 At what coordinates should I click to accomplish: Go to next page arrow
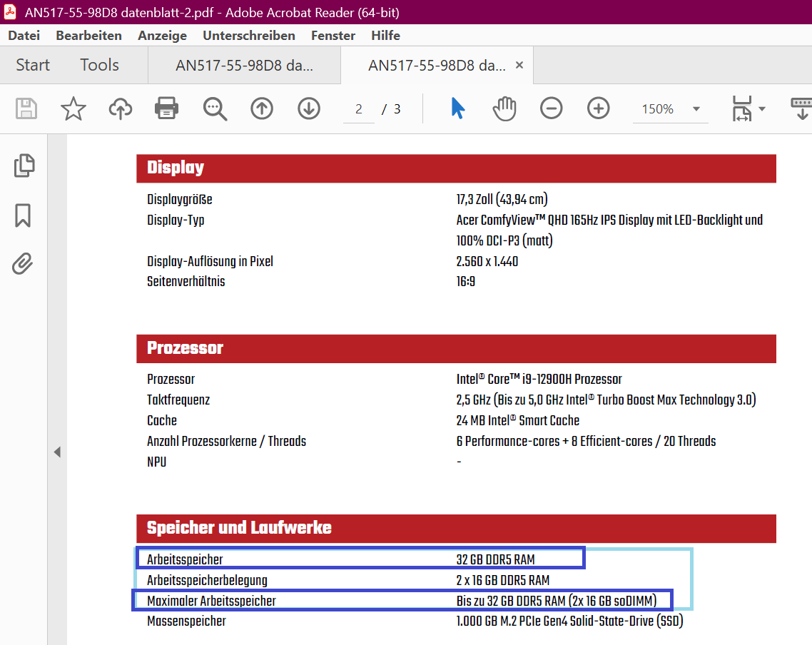tap(309, 108)
